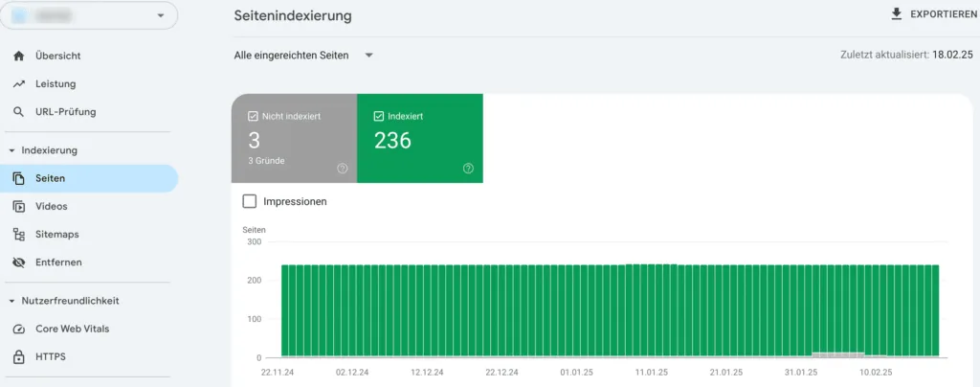Select Seiten menu item
The height and width of the screenshot is (387, 980).
pyautogui.click(x=89, y=178)
